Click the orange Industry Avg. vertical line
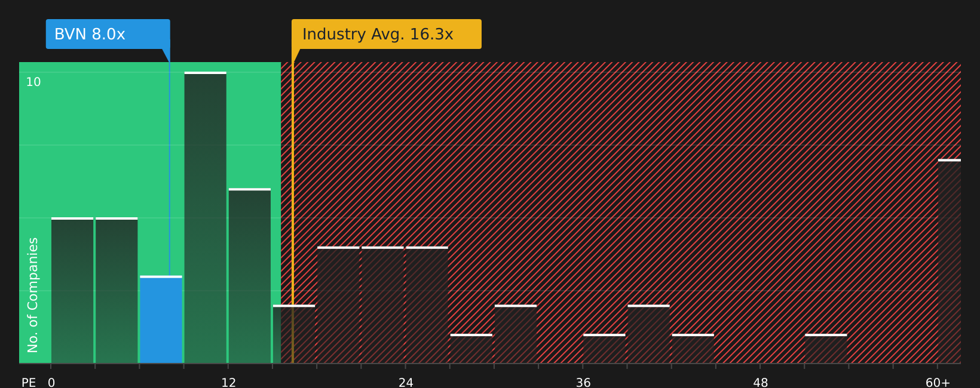The width and height of the screenshot is (980, 388). pyautogui.click(x=293, y=213)
